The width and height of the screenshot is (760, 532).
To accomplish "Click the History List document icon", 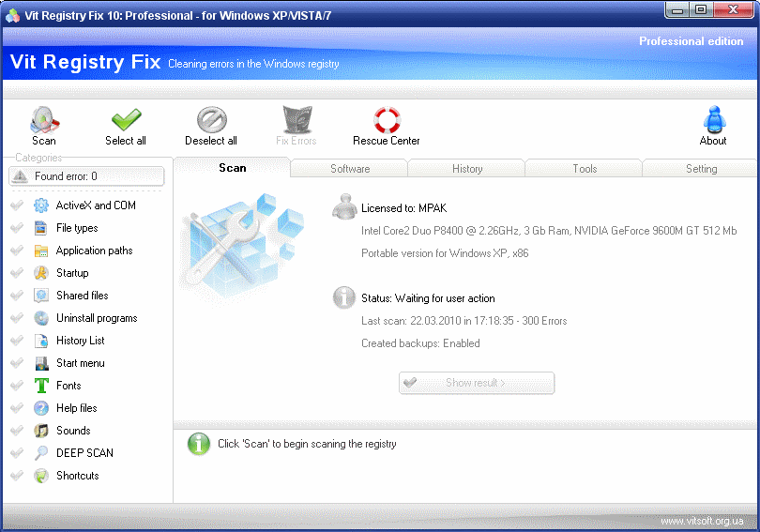I will tap(41, 341).
